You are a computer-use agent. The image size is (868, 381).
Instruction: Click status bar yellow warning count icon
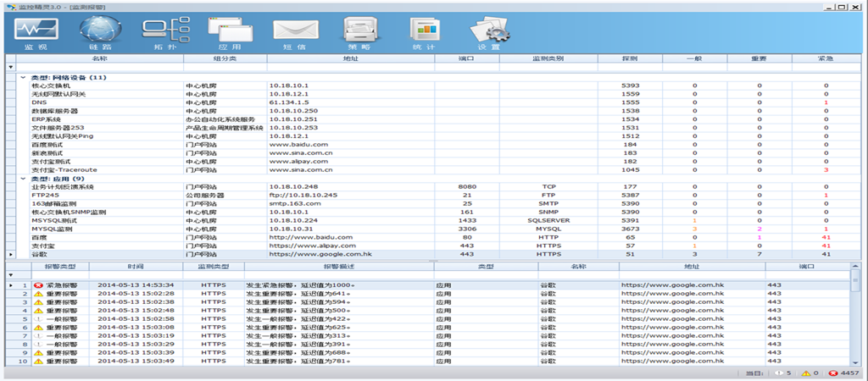pos(805,373)
